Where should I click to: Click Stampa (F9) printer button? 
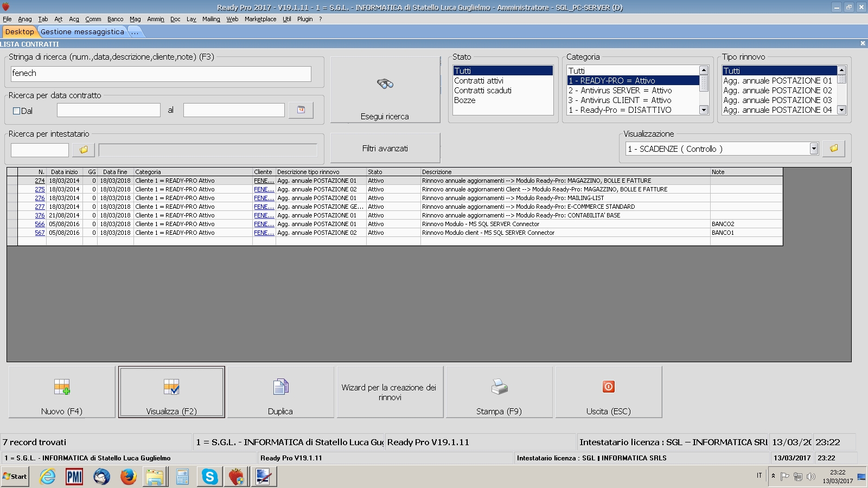[499, 392]
